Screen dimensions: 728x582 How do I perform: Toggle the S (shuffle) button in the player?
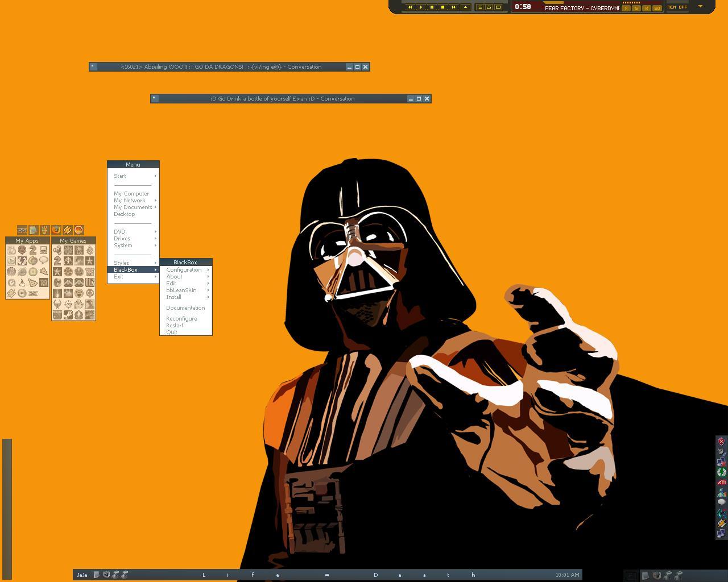[636, 8]
